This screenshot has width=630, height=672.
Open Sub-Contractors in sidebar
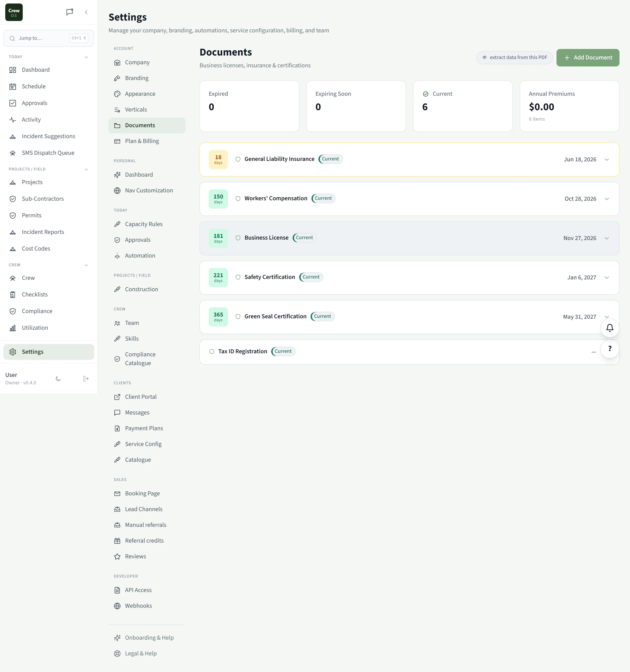point(49,199)
